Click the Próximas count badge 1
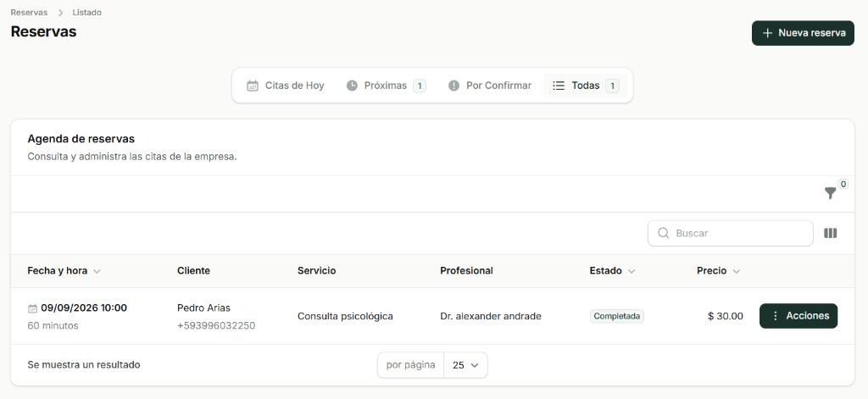 click(x=420, y=86)
